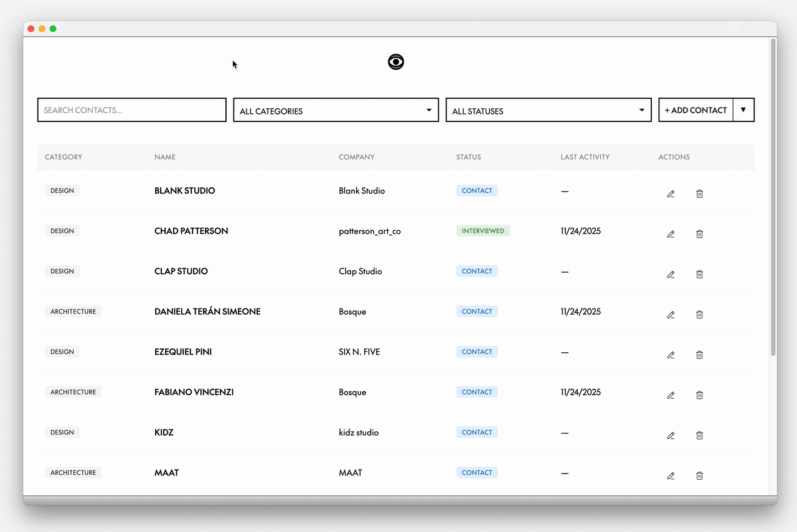Viewport: 797px width, 532px height.
Task: Click the Add Contact button
Action: coord(696,110)
